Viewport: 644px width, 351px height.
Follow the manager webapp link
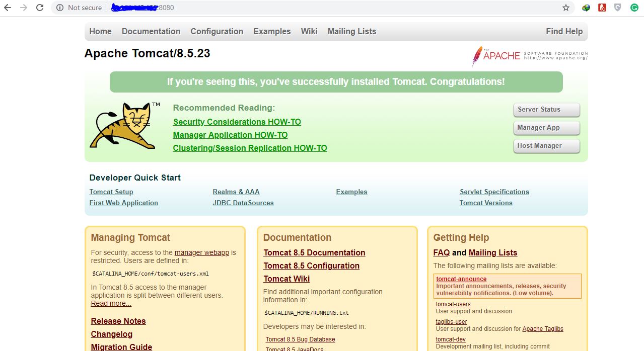click(x=202, y=252)
